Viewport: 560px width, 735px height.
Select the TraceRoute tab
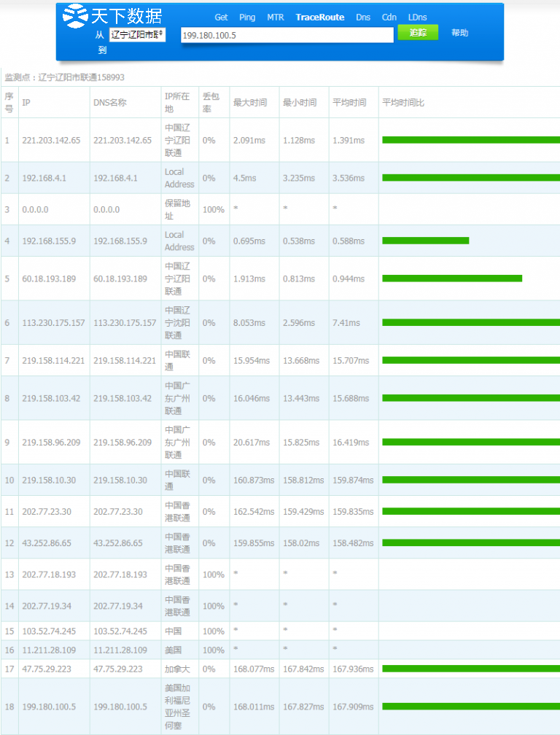coord(320,17)
